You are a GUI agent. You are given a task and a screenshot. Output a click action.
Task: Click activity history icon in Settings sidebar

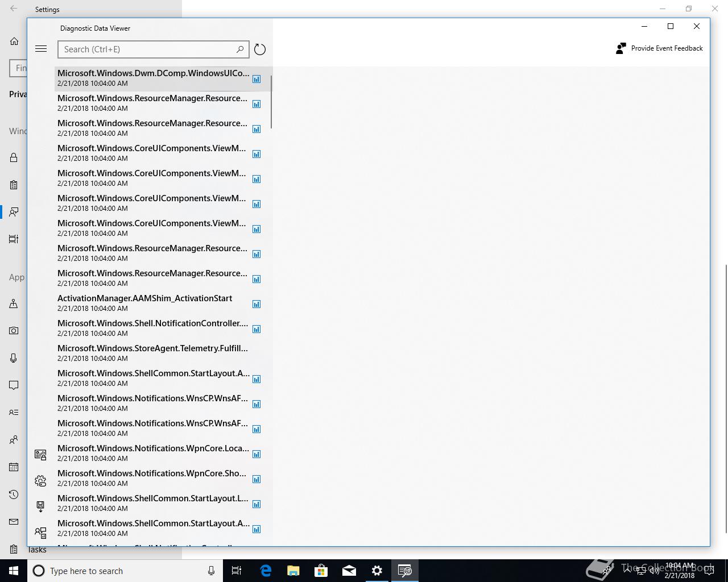pos(14,239)
